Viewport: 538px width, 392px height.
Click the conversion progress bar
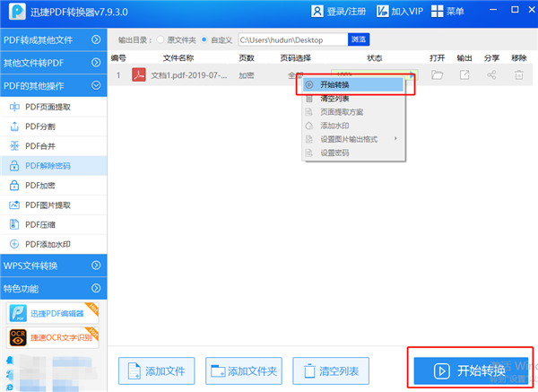coord(374,73)
